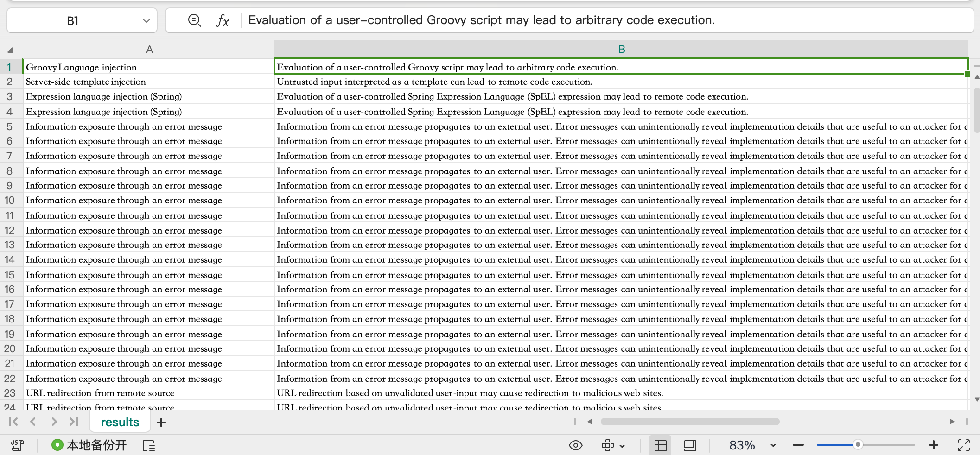
Task: Click the zoom magnifier icon in formula bar
Action: point(194,20)
